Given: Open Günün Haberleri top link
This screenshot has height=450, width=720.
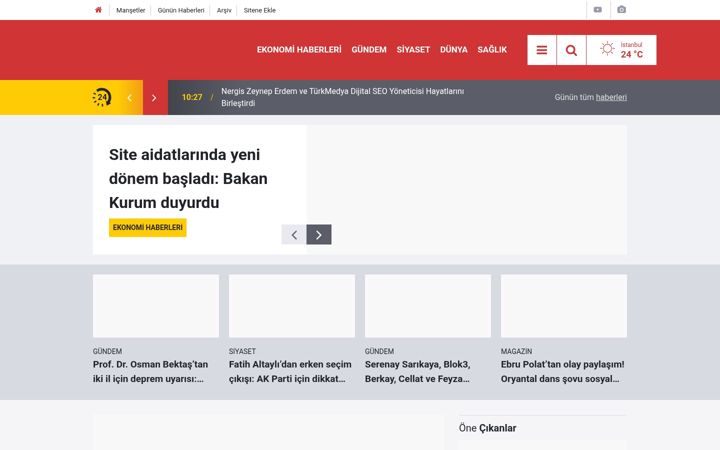Looking at the screenshot, I should 181,10.
